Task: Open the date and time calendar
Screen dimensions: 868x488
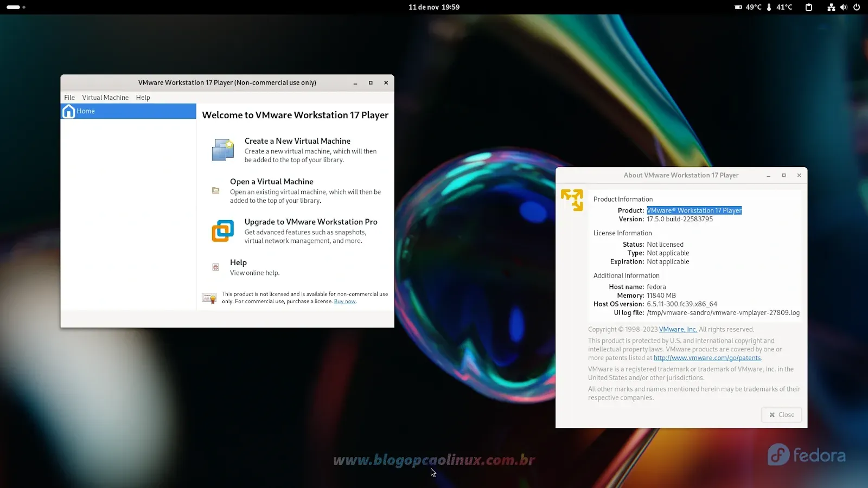Action: coord(434,7)
